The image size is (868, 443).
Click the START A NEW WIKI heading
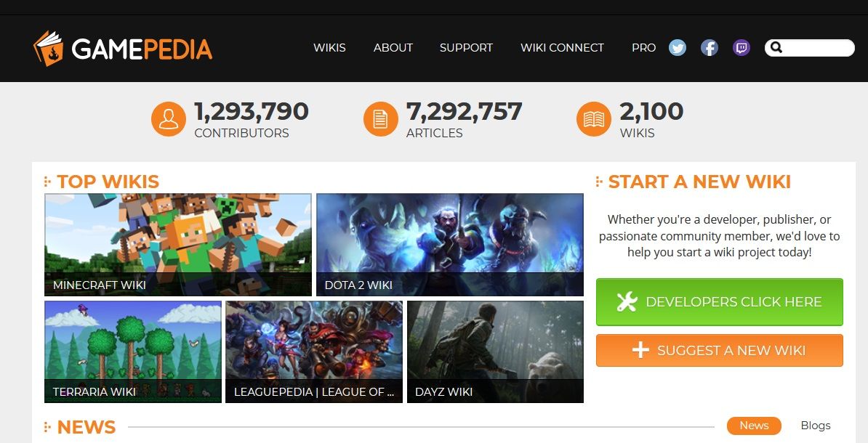(x=700, y=182)
